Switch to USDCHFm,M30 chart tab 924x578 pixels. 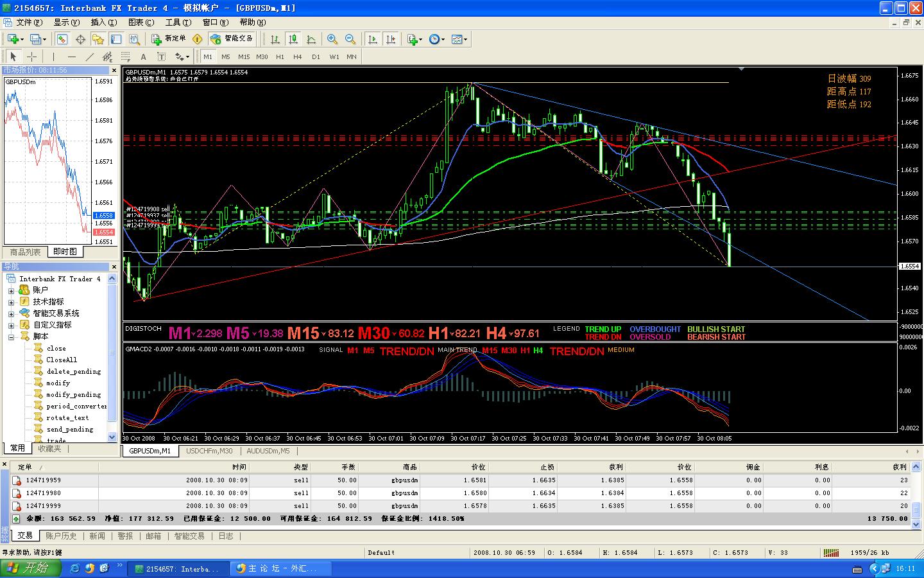(x=209, y=451)
